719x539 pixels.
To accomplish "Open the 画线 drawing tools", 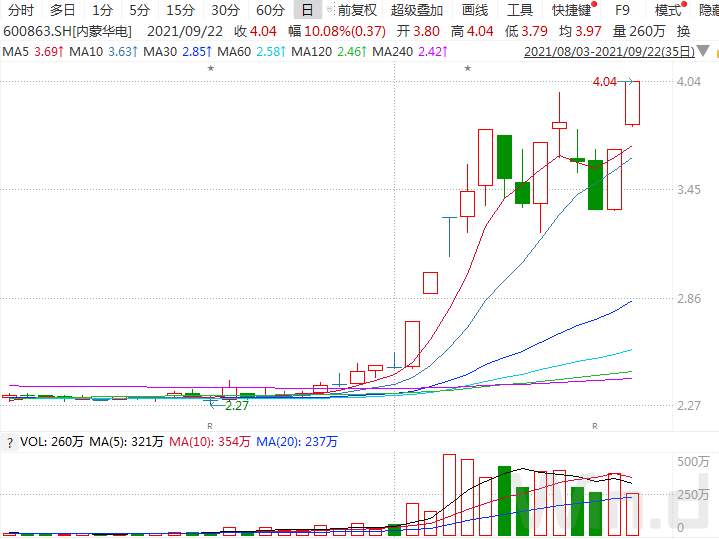I will 475,10.
